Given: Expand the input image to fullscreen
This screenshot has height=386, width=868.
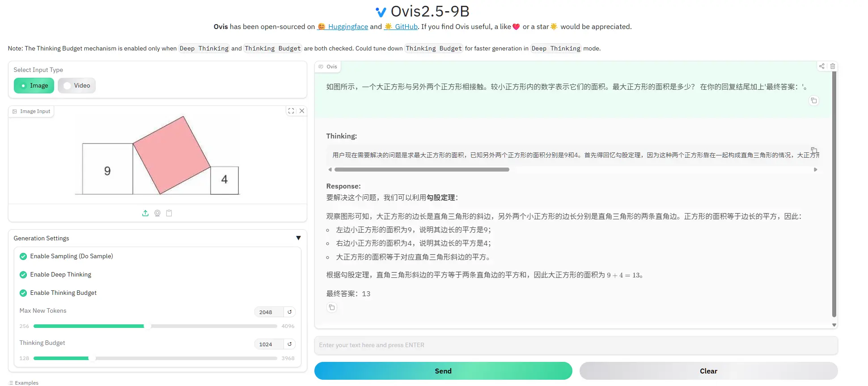Looking at the screenshot, I should tap(291, 111).
